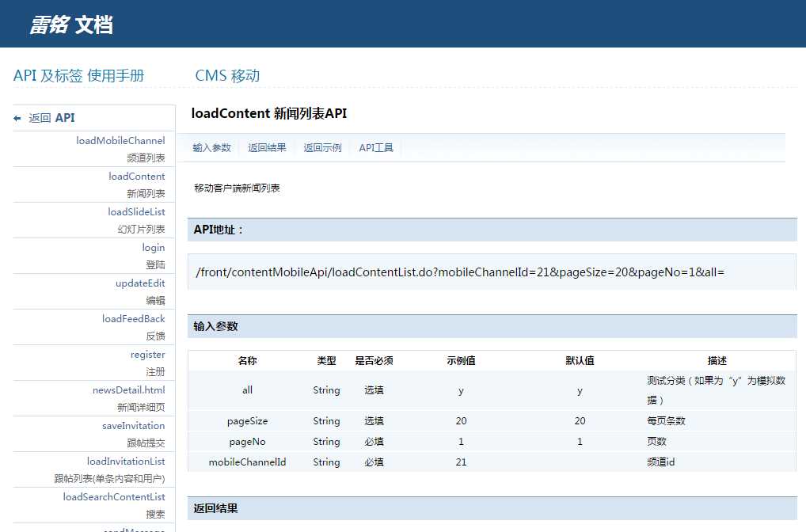This screenshot has height=532, width=806.
Task: Switch to 输入参数 tab
Action: click(211, 148)
